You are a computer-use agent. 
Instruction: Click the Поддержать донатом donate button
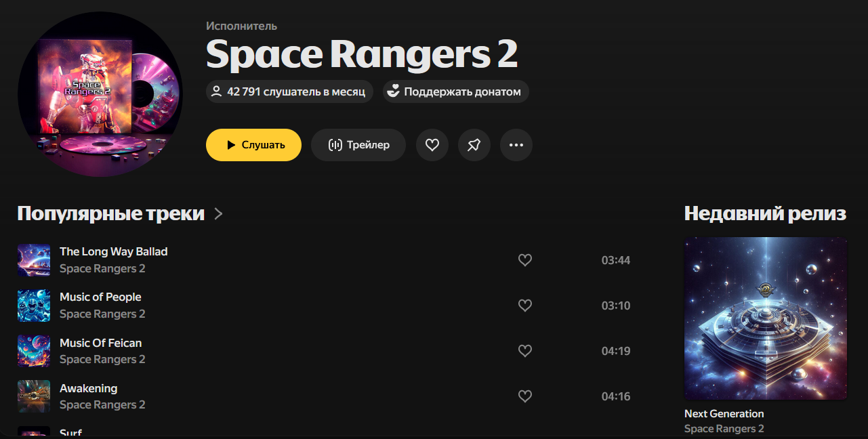click(x=456, y=91)
